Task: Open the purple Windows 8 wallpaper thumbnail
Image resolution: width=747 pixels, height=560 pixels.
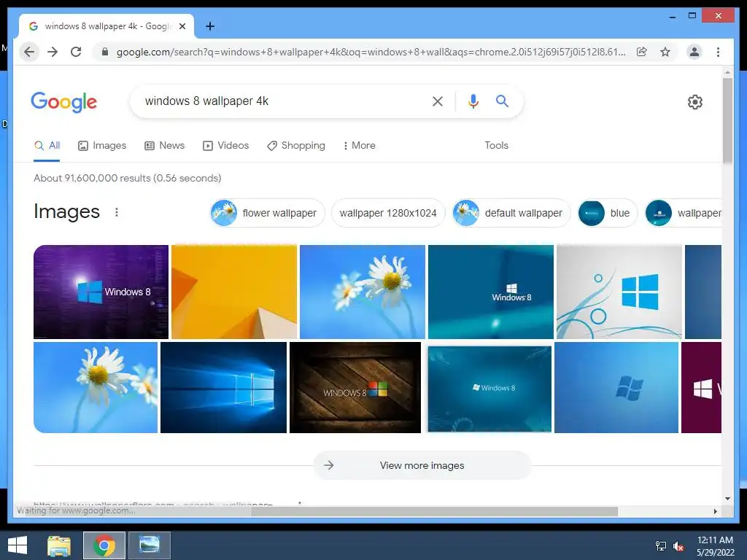Action: click(101, 292)
